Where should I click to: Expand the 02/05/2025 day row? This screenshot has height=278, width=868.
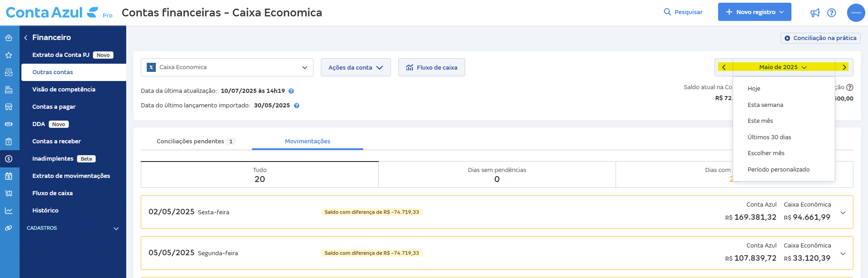coord(843,212)
